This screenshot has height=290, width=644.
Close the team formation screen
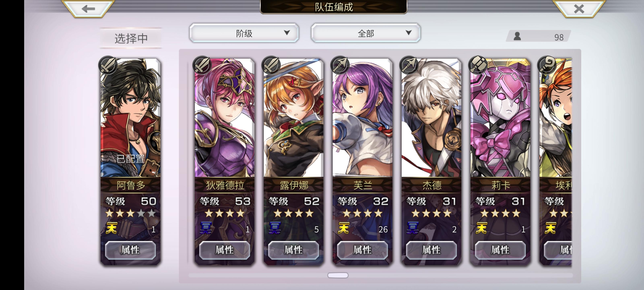tap(579, 9)
